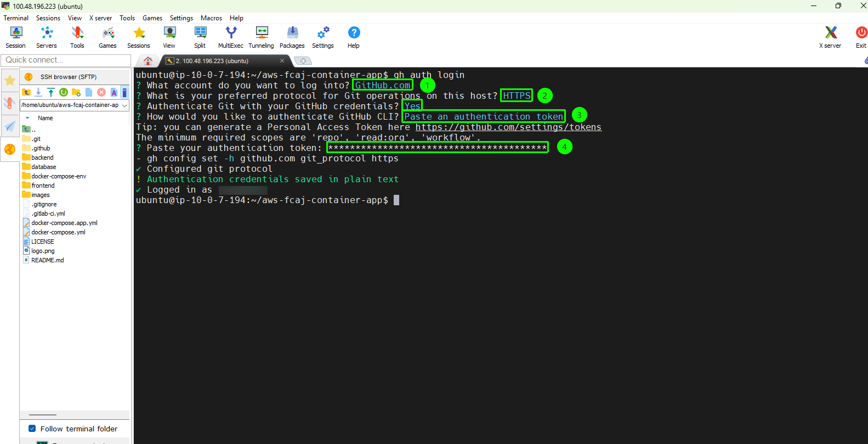Open the Macros menu
Screen dimensions: 868x444
pyautogui.click(x=211, y=18)
